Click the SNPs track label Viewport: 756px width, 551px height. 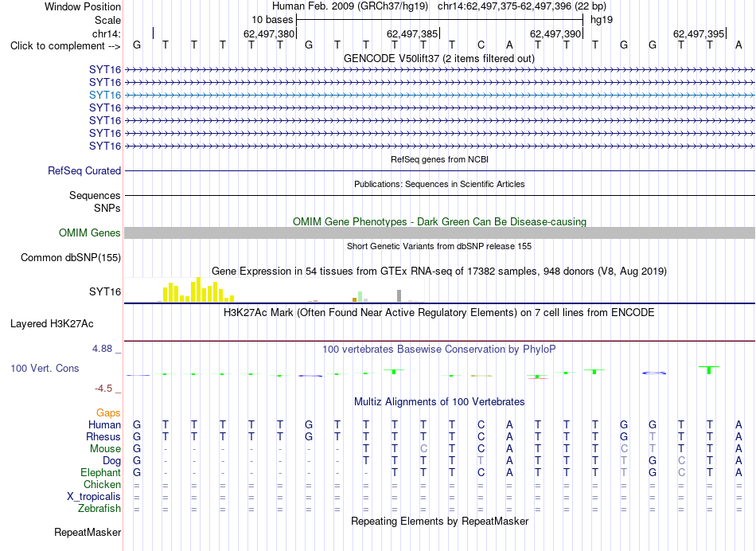107,208
